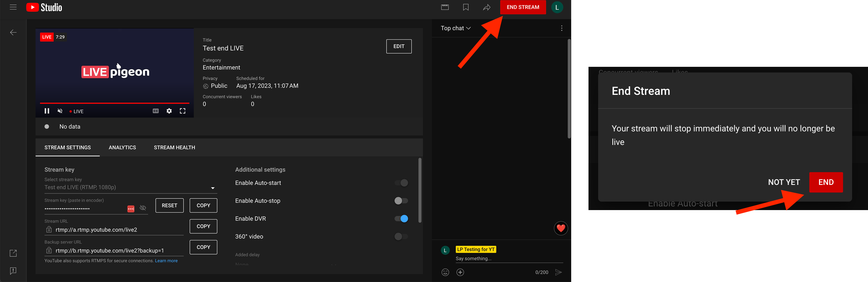Image resolution: width=868 pixels, height=282 pixels.
Task: Switch to the Analytics tab
Action: pos(122,148)
